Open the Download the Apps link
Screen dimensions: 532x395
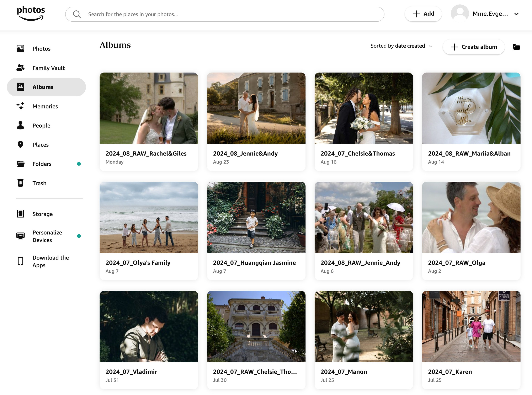click(50, 261)
